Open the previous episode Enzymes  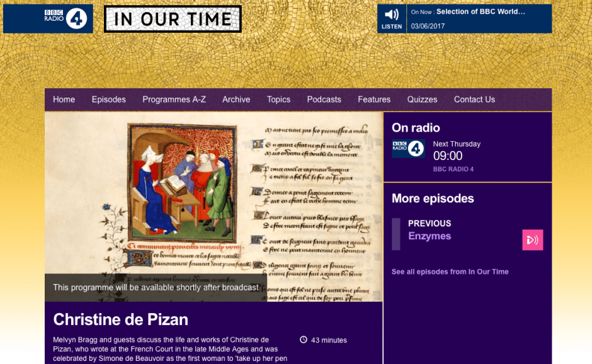[x=430, y=236]
